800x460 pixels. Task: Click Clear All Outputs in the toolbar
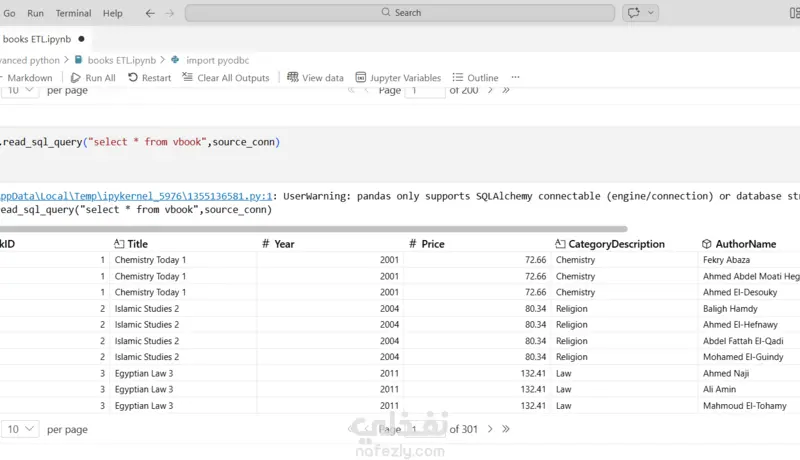tap(188, 77)
